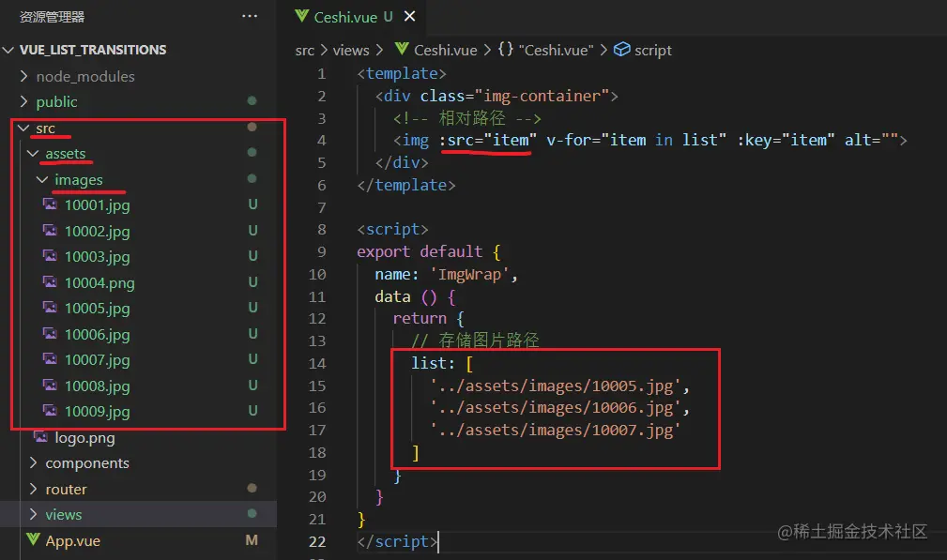Click image icon of logo.png
Screen dimensions: 947x560
41,437
